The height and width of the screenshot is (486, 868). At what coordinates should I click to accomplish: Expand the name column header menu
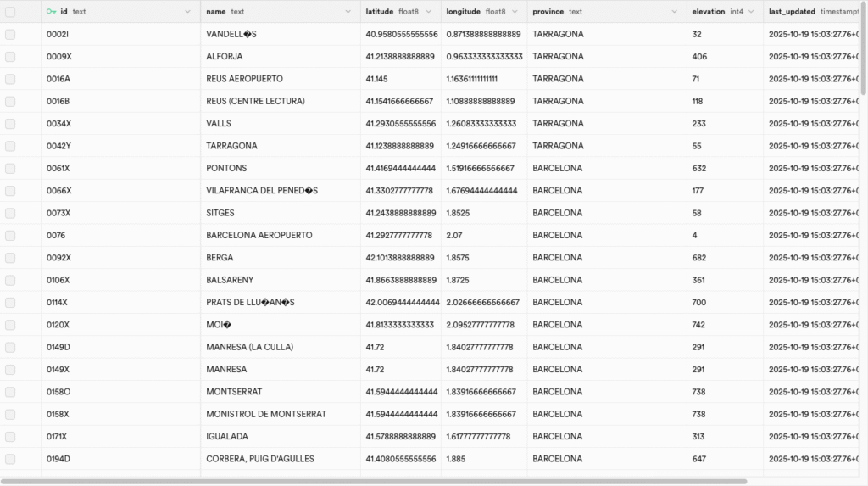coord(348,12)
